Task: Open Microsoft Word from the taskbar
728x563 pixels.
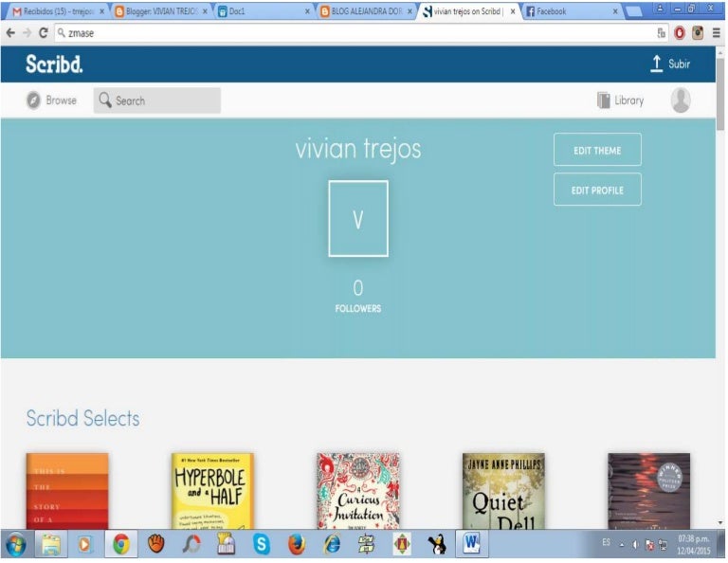Action: coord(472,544)
